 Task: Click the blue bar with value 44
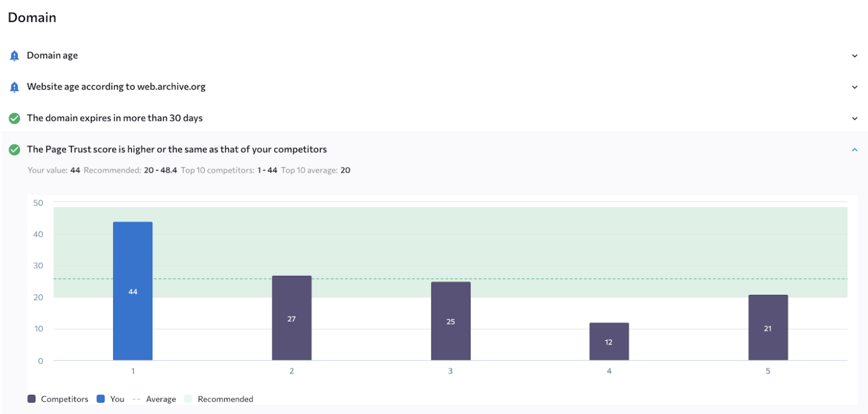tap(133, 291)
